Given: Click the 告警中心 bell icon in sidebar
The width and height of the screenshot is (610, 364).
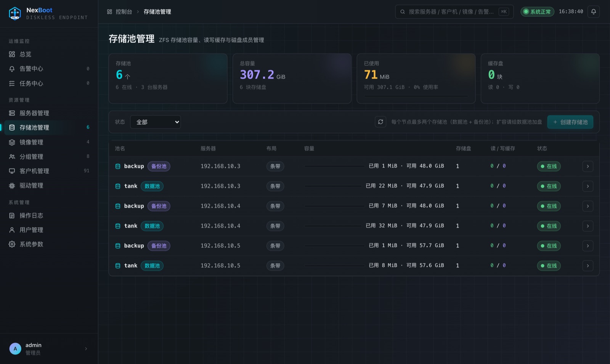Looking at the screenshot, I should tap(12, 69).
